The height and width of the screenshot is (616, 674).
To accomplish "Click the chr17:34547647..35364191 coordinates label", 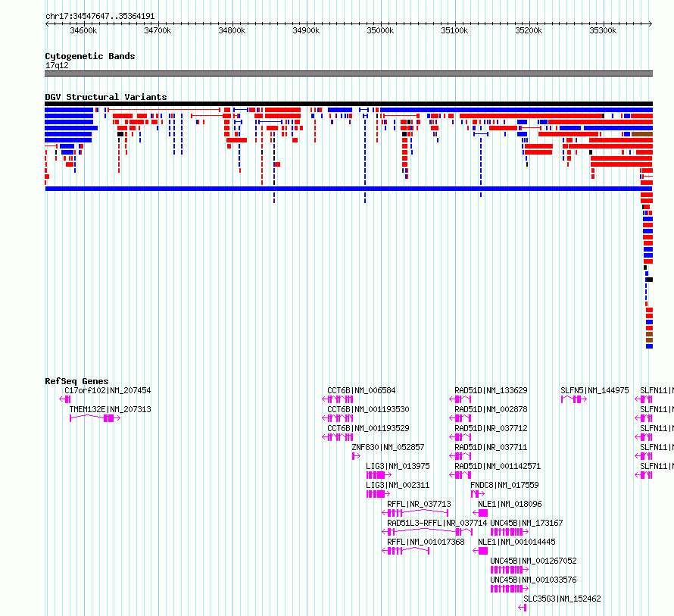I will (100, 17).
